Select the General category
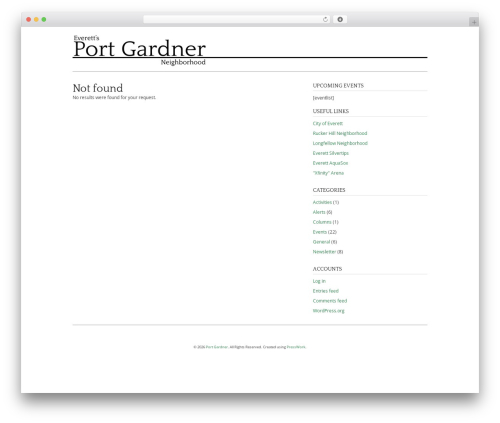This screenshot has width=500, height=423. (321, 242)
